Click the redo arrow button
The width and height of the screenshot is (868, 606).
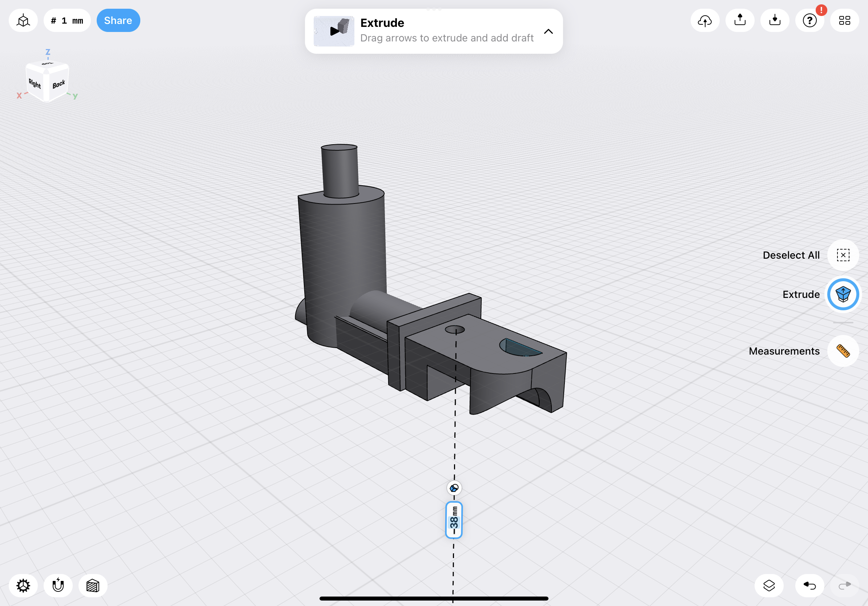click(x=845, y=586)
